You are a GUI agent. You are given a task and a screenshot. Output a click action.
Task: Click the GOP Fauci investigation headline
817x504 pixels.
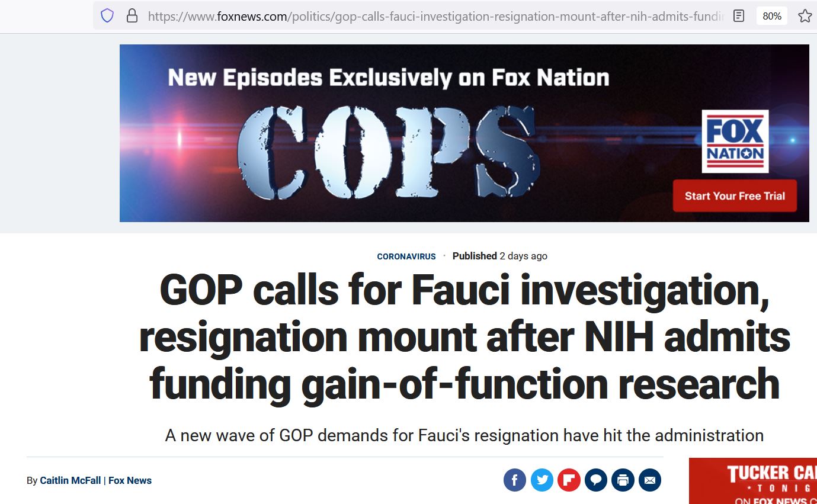click(x=464, y=336)
